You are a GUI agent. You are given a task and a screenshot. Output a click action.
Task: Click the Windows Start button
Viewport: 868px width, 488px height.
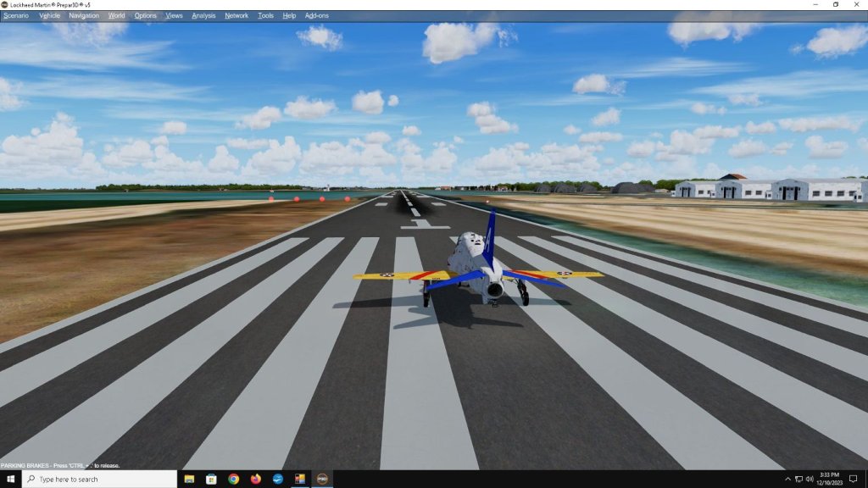pos(10,479)
